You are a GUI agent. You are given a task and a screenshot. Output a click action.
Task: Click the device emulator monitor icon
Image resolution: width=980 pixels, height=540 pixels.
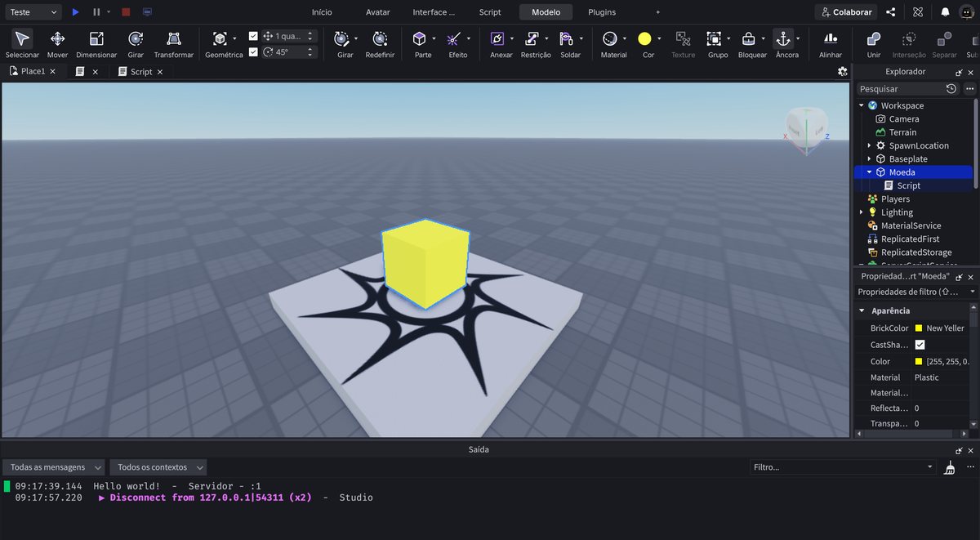click(147, 12)
